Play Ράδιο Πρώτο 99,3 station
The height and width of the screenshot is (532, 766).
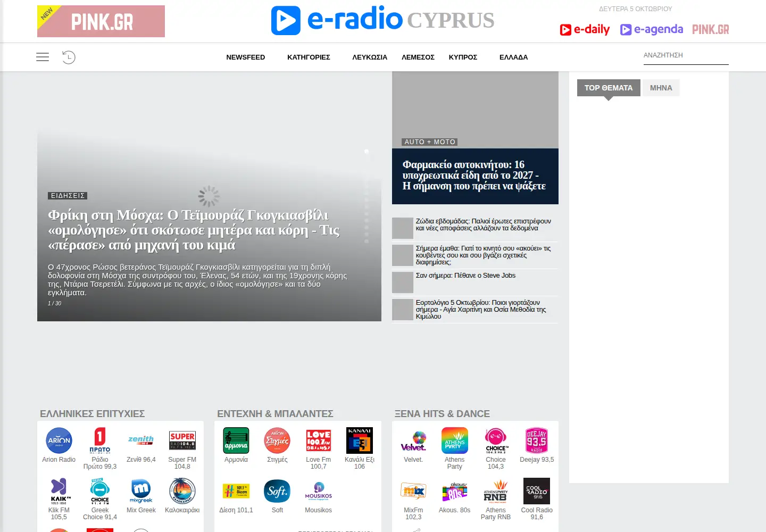[x=100, y=448]
